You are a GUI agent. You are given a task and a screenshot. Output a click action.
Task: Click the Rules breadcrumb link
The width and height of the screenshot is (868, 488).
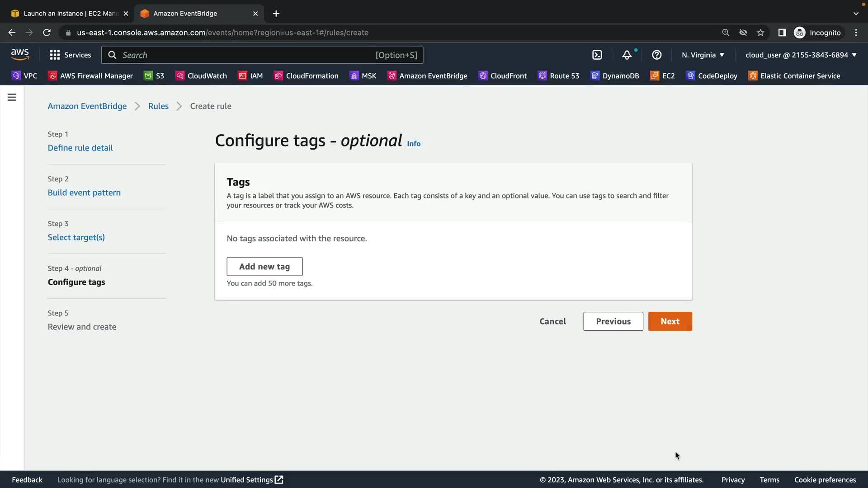[158, 106]
